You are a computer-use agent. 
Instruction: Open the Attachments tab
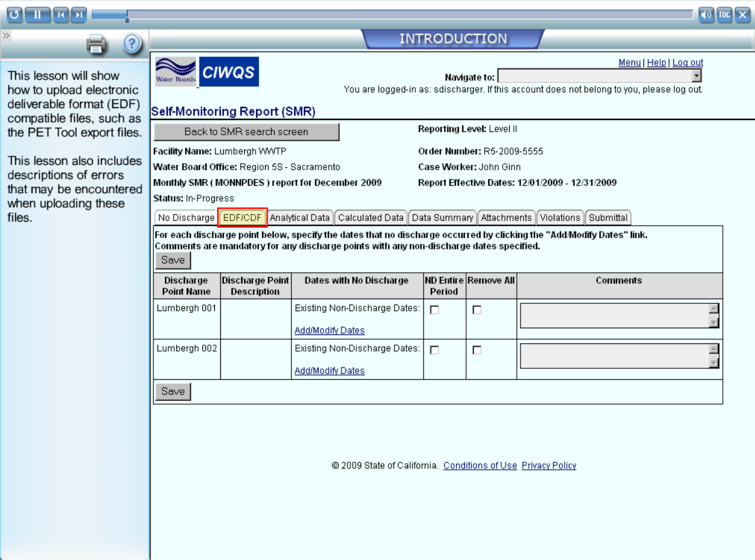point(506,218)
